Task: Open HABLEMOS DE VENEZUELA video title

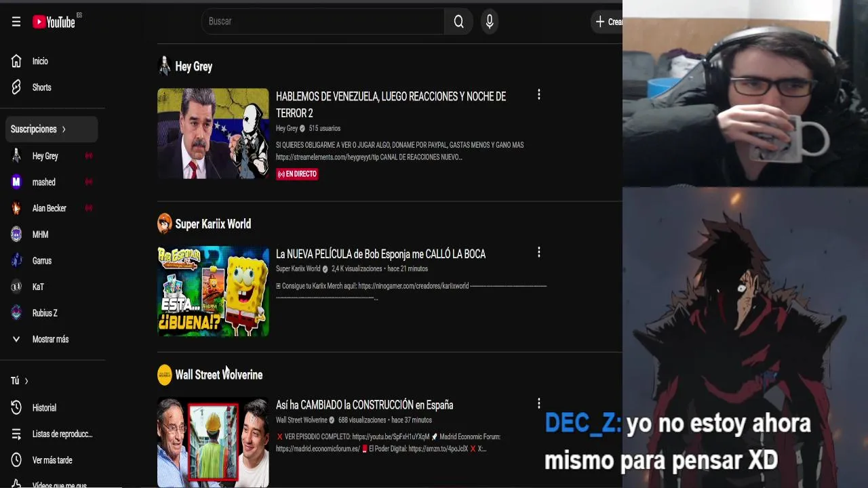Action: click(391, 104)
